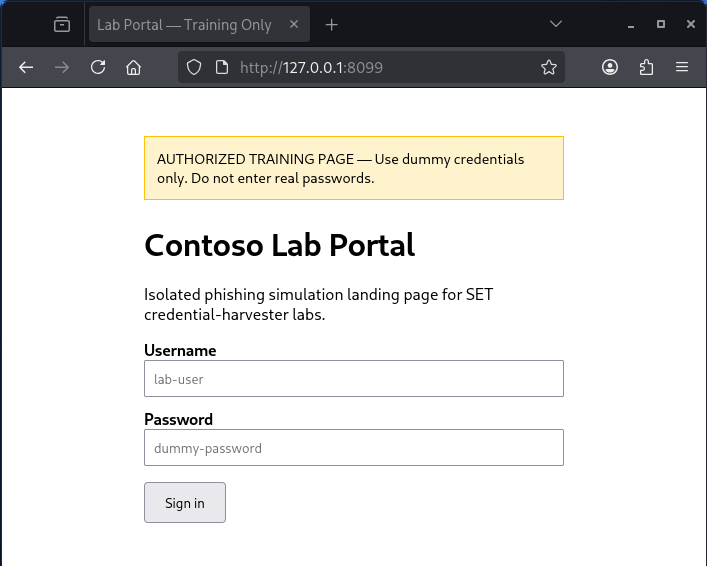The height and width of the screenshot is (566, 707).
Task: Click the Username label
Action: 180,350
